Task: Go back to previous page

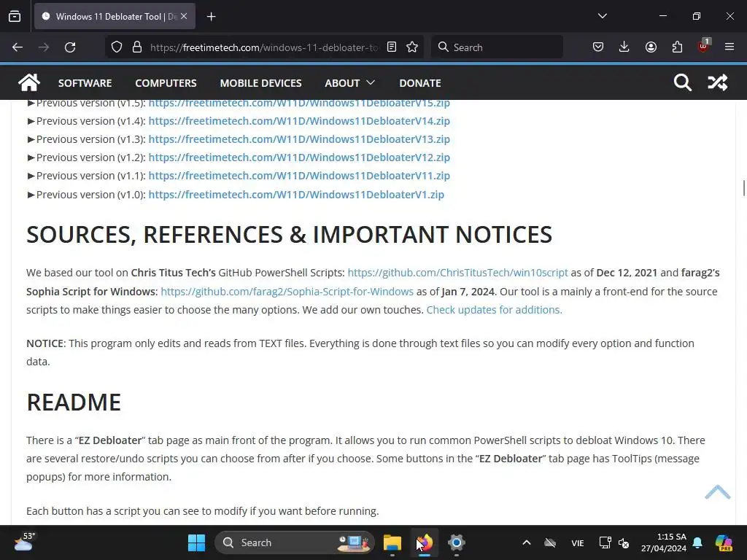Action: click(x=18, y=47)
